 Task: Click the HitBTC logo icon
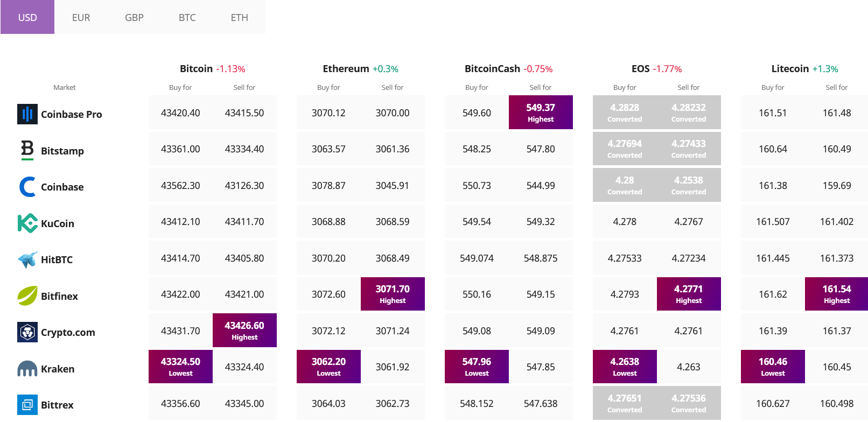(27, 259)
